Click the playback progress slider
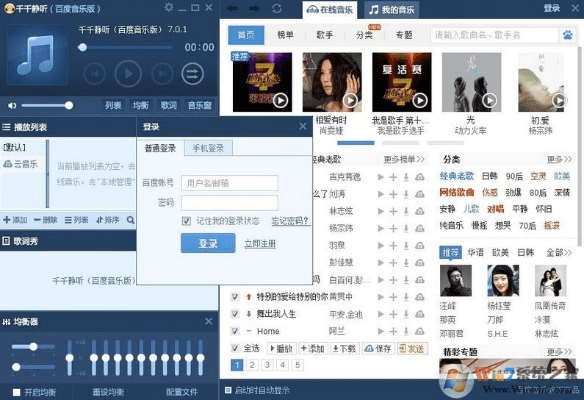The height and width of the screenshot is (400, 584). [x=125, y=47]
